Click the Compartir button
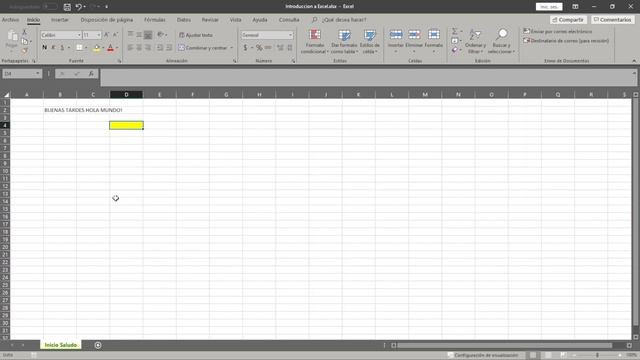 (x=568, y=20)
